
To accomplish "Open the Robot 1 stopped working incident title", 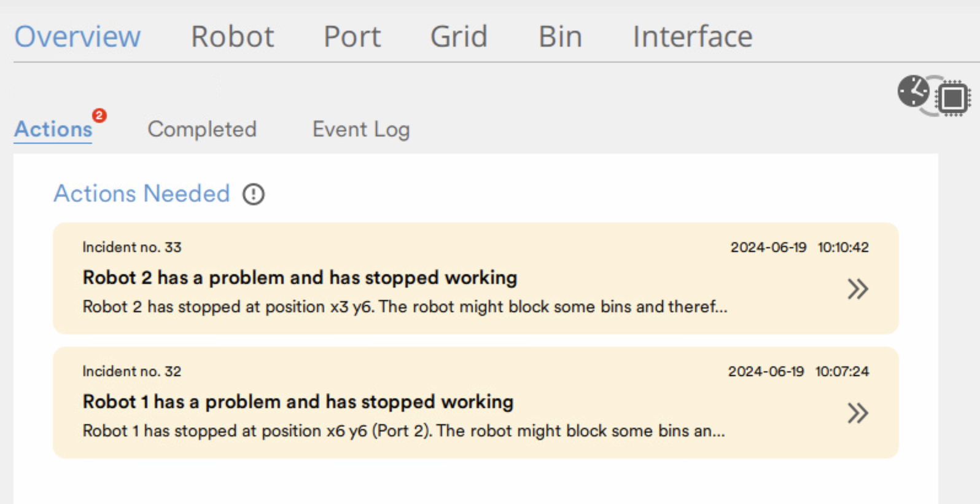I will [298, 401].
